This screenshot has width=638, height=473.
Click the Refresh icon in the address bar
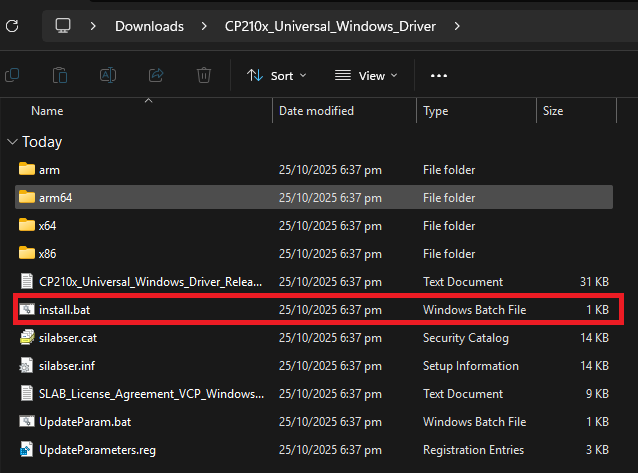click(x=12, y=26)
